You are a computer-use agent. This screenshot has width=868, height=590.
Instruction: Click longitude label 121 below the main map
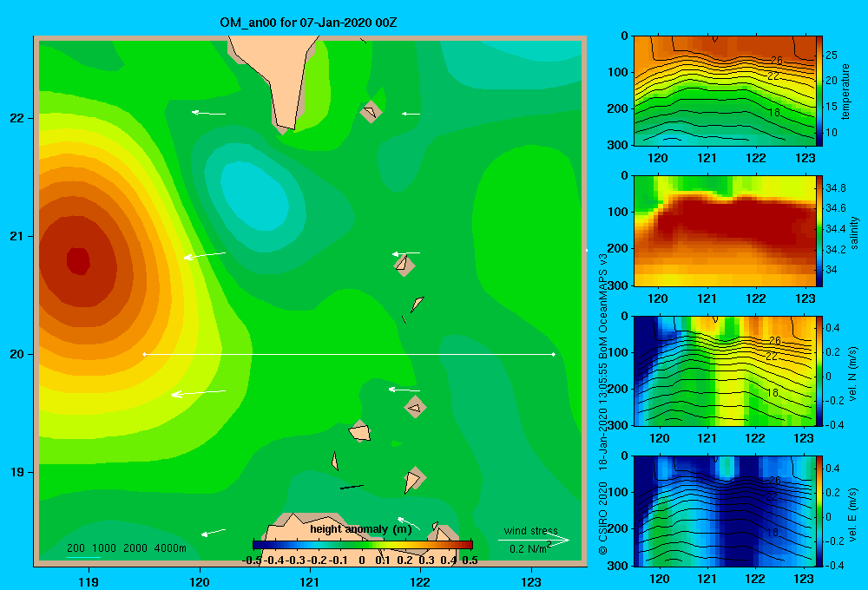310,581
